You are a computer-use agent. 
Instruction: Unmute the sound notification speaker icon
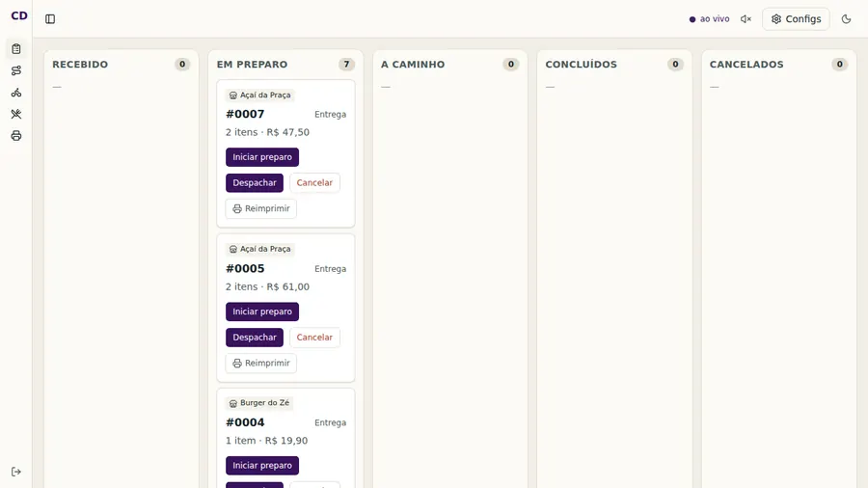pos(746,19)
